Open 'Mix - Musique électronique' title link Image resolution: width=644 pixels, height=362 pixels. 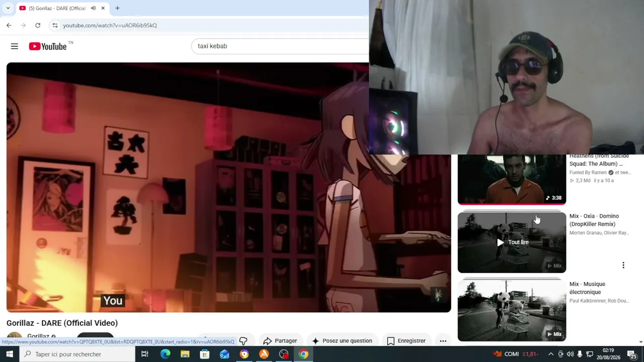(x=588, y=288)
